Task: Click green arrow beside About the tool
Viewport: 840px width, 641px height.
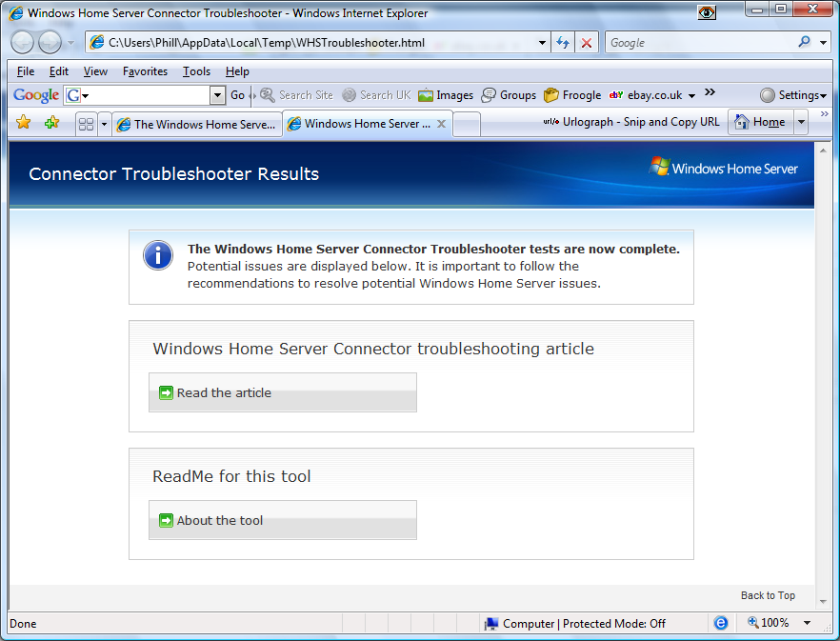Action: (x=166, y=520)
